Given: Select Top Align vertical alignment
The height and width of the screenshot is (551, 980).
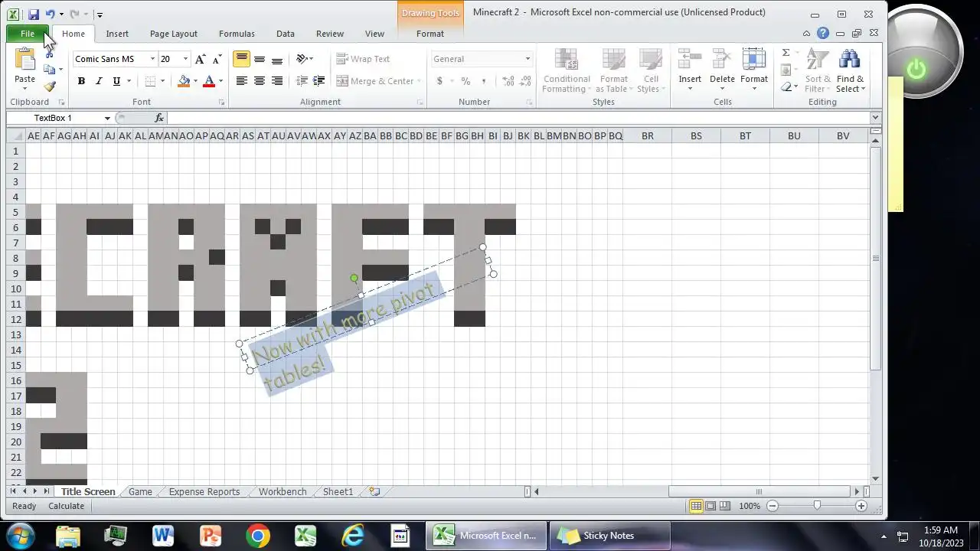Looking at the screenshot, I should point(241,59).
